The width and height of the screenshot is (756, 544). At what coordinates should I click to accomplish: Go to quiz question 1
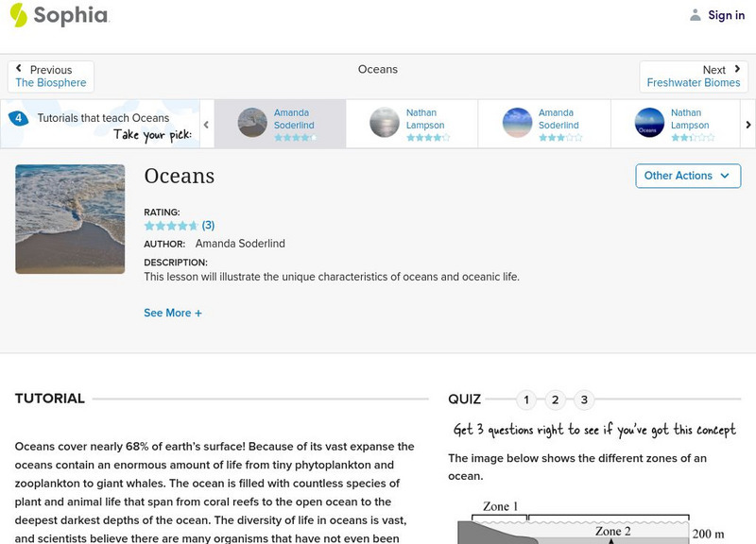point(526,399)
